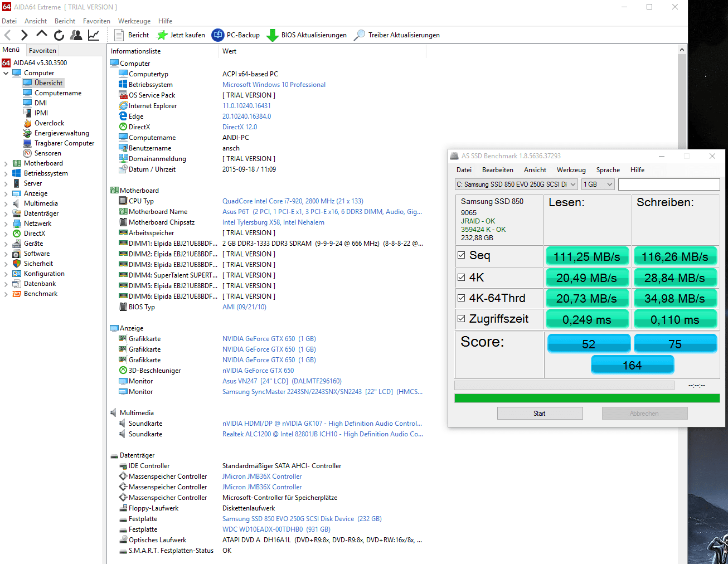Click BIOS Aktualisierungen green arrow button

tap(307, 35)
